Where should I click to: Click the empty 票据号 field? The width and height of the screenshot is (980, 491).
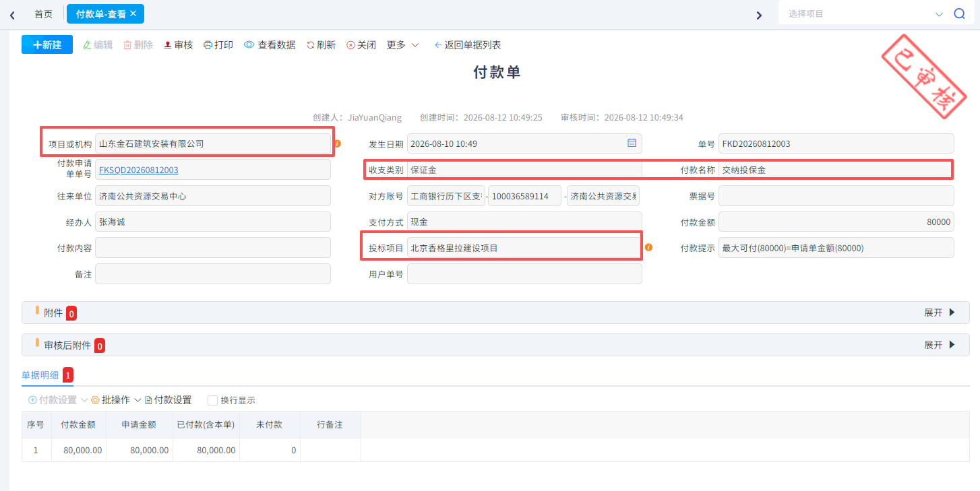click(x=836, y=196)
